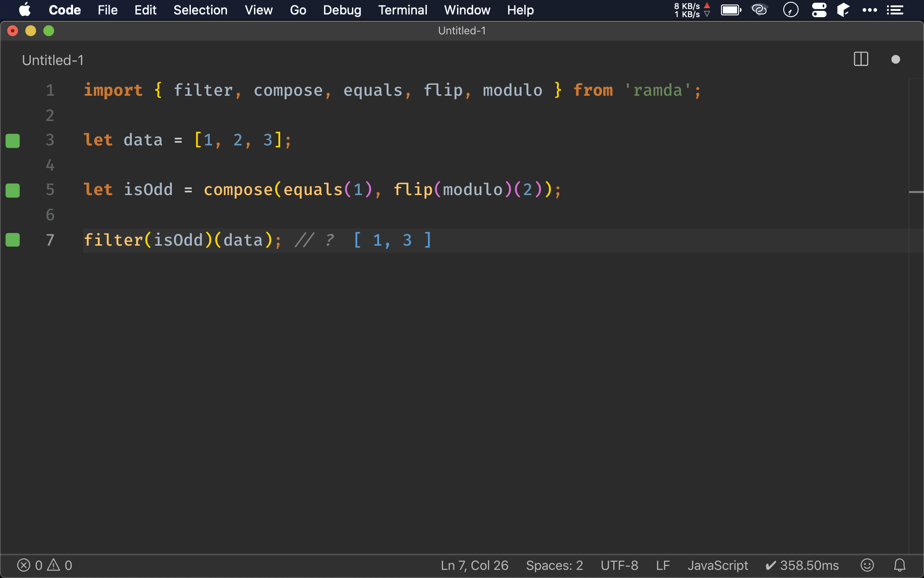The image size is (924, 578).
Task: Open the Code application menu
Action: pyautogui.click(x=65, y=10)
